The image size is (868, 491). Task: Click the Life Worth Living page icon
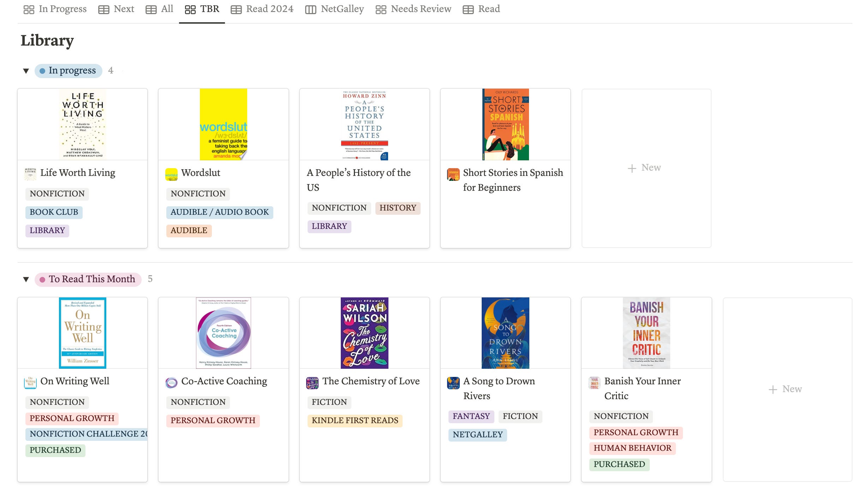pos(30,174)
